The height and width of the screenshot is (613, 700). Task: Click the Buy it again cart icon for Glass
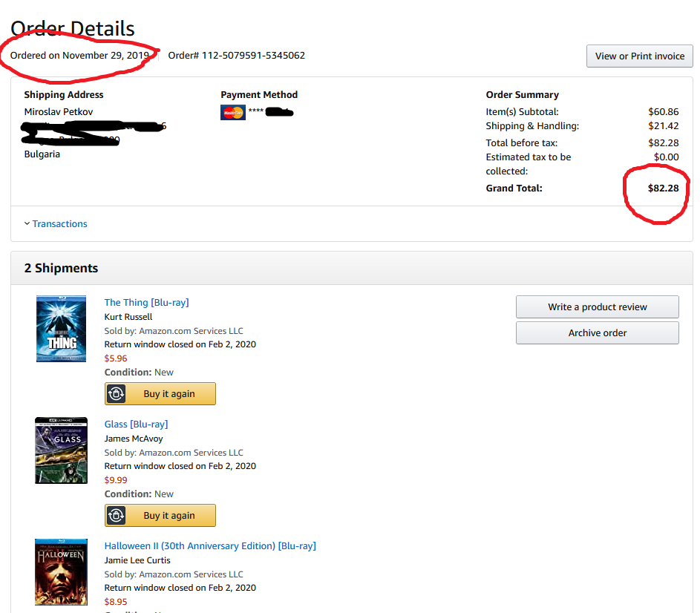pyautogui.click(x=116, y=516)
